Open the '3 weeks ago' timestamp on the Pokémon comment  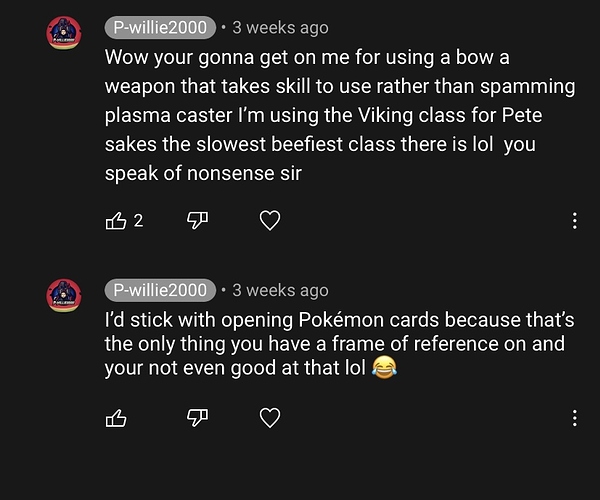coord(280,290)
